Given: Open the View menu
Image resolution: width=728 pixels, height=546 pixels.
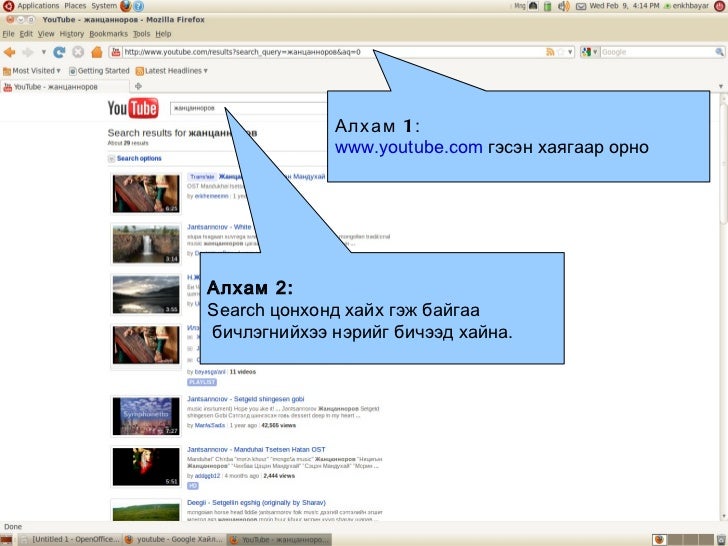Looking at the screenshot, I should (x=46, y=34).
